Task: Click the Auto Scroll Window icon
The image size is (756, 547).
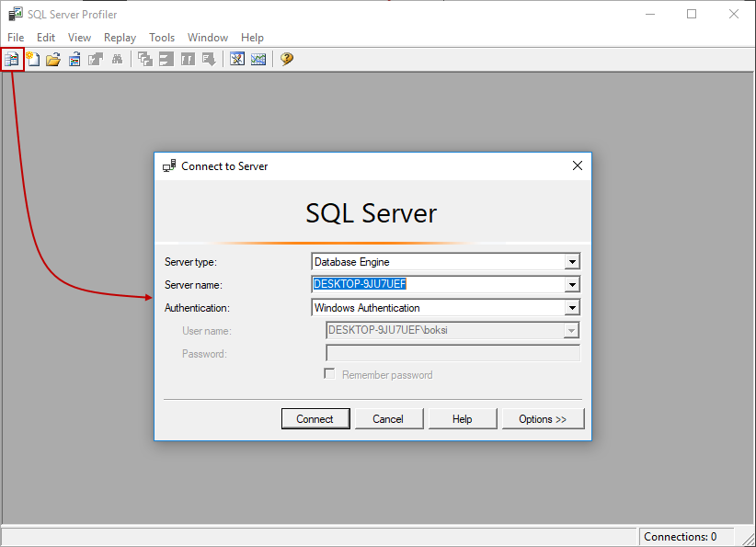Action: (209, 59)
